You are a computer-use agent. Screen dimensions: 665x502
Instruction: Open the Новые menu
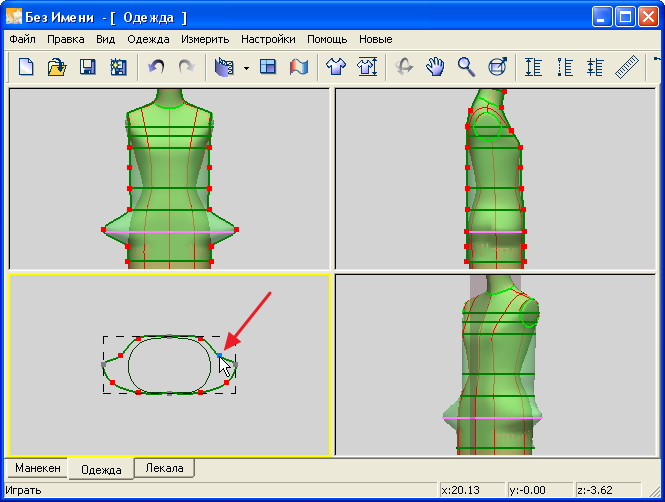375,39
